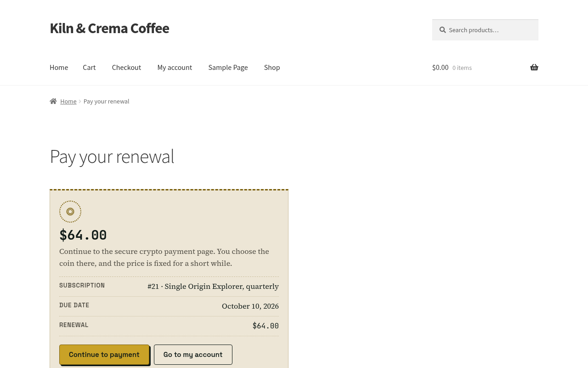The image size is (588, 368).
Task: Click the $0.00 cart total link
Action: click(x=440, y=68)
